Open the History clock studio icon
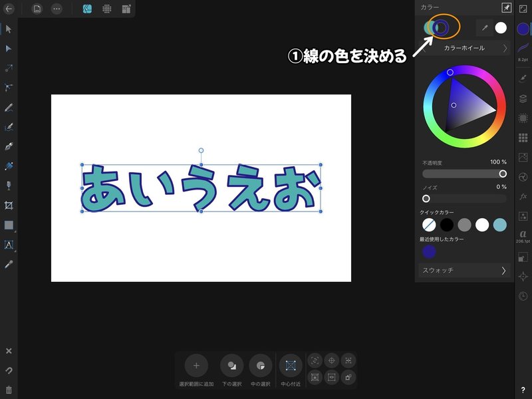Viewport: 532px width, 399px height. click(523, 296)
